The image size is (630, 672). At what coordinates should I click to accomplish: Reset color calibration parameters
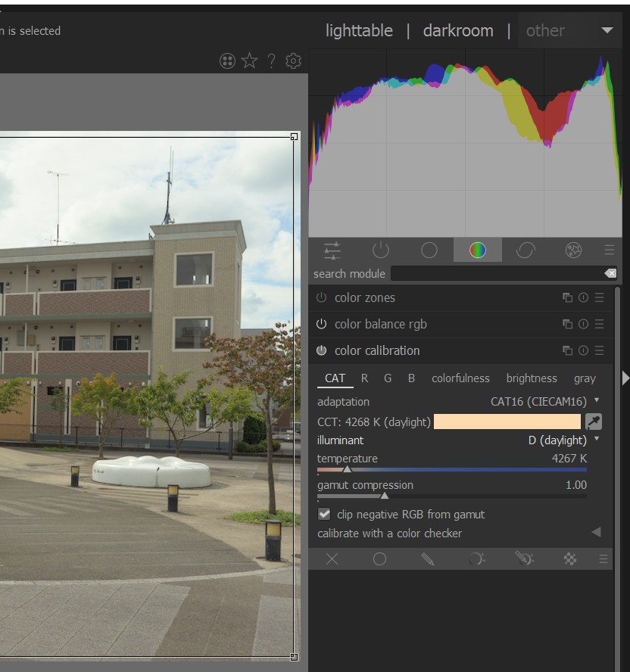[583, 350]
